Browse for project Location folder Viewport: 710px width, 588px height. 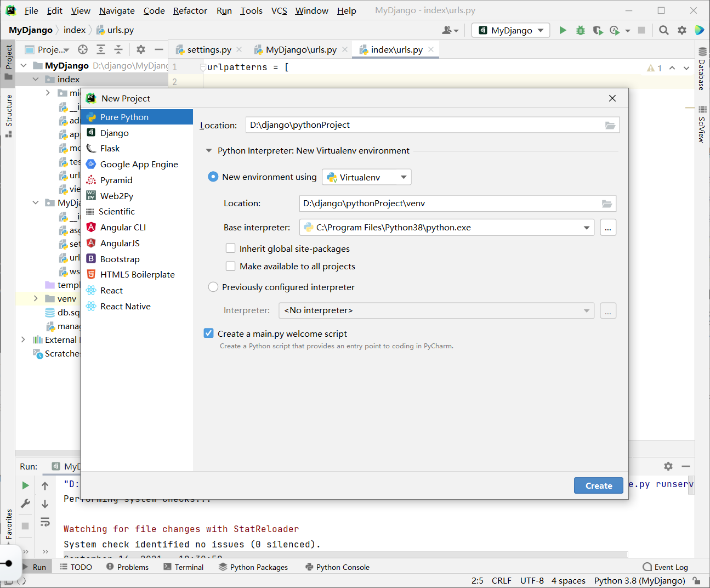[x=610, y=125]
